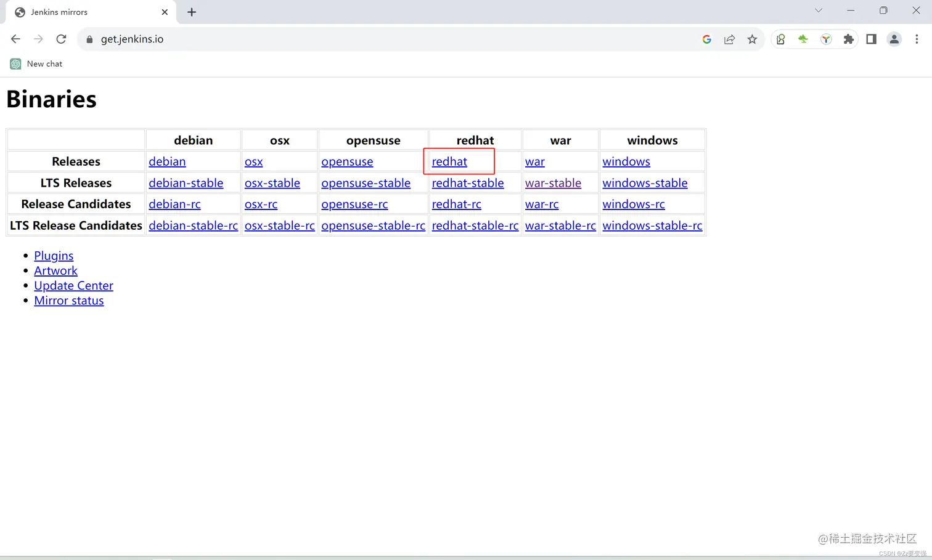This screenshot has width=932, height=560.
Task: Open the redhat-stable-rc link
Action: pos(475,225)
